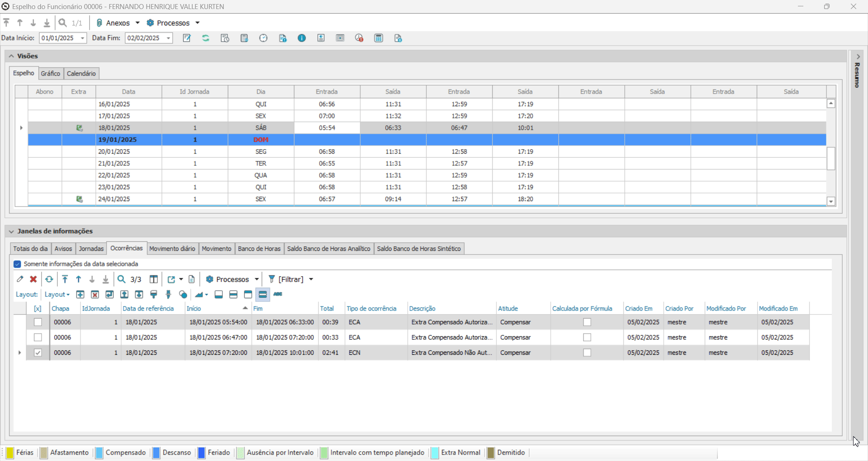Screen dimensions: 868x461
Task: Expand the Resumo side panel
Action: point(858,56)
